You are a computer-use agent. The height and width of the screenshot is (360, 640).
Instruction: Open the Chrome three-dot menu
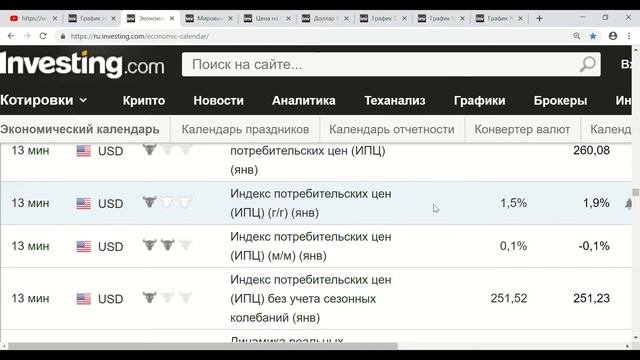coord(629,36)
